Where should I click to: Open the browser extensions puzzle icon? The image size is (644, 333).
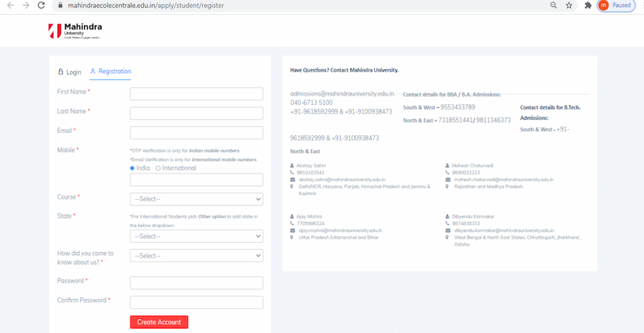[588, 5]
